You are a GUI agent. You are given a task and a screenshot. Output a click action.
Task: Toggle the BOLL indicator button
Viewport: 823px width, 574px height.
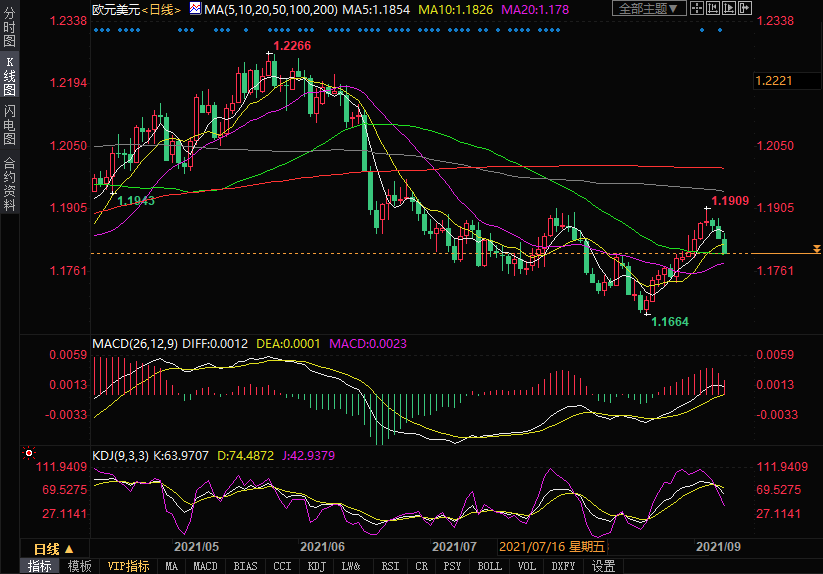489,566
